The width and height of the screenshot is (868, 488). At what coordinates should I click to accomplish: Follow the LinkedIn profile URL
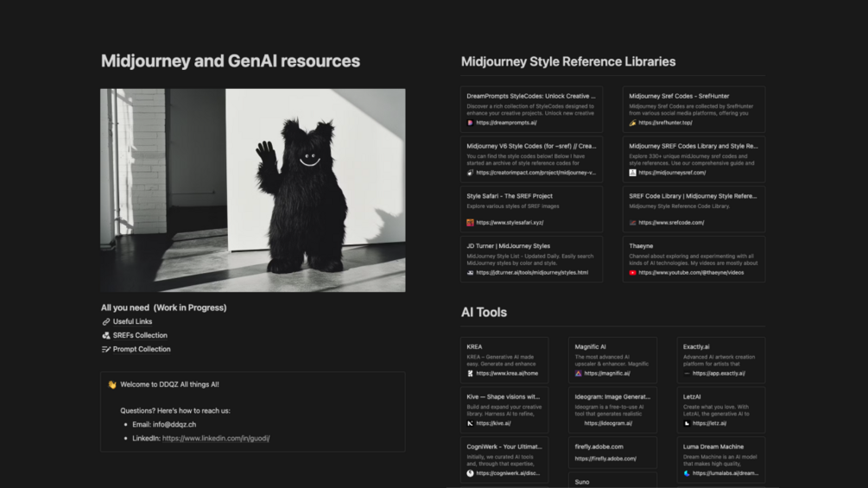pos(216,438)
